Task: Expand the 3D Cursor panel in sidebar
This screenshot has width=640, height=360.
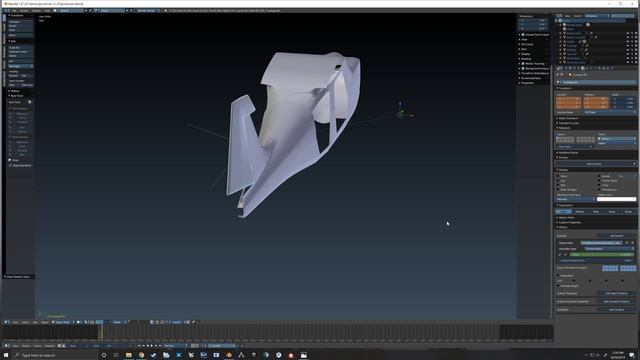Action: click(527, 44)
